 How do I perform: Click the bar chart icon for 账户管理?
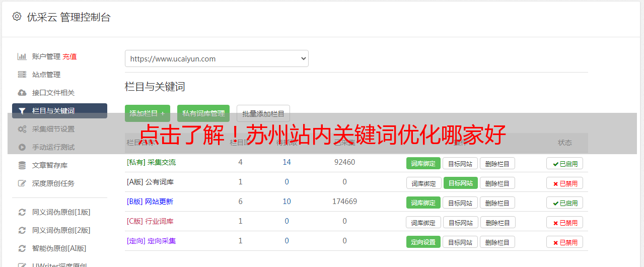(x=22, y=56)
